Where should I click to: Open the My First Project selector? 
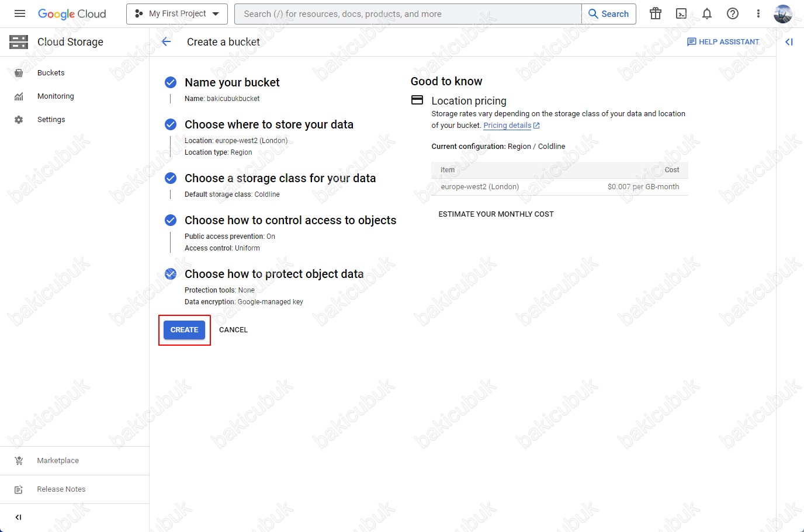(x=177, y=13)
